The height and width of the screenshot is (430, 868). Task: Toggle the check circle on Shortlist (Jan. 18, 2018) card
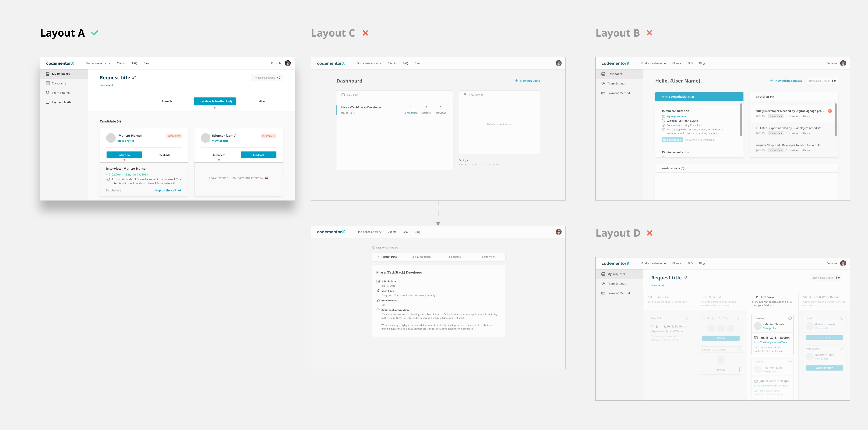click(738, 318)
